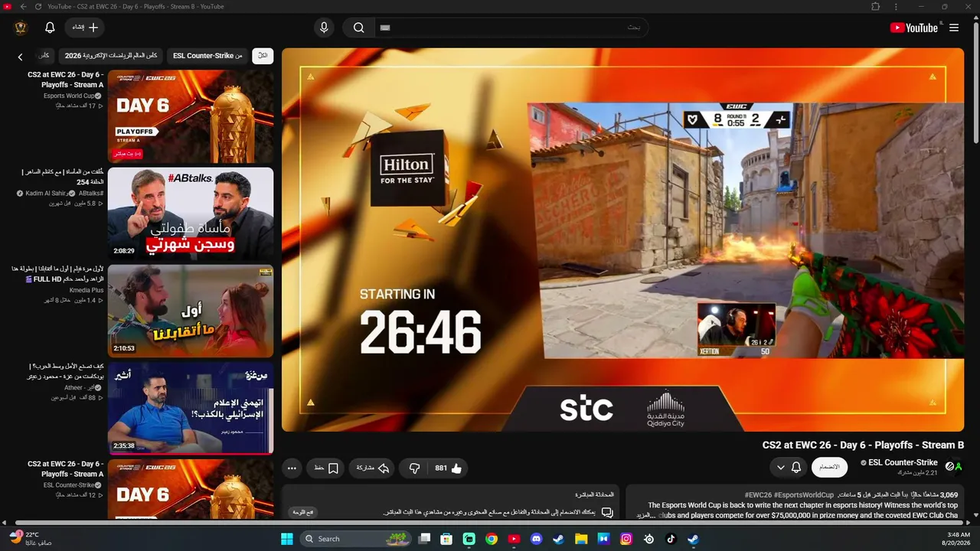
Task: Open more actions three-dot menu under video
Action: [x=292, y=468]
